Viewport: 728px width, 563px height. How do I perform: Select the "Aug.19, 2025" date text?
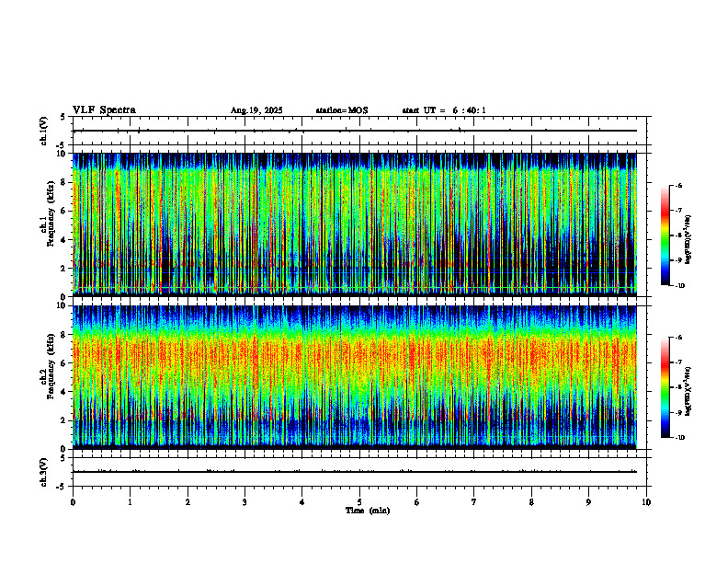[256, 110]
